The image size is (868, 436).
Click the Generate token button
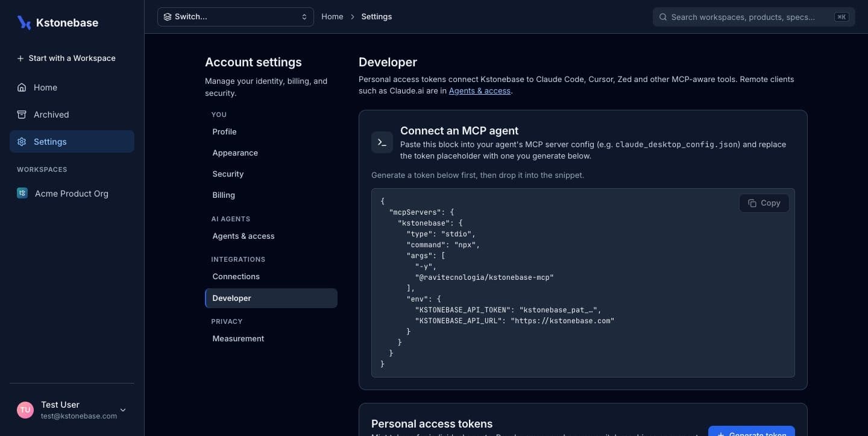click(751, 432)
